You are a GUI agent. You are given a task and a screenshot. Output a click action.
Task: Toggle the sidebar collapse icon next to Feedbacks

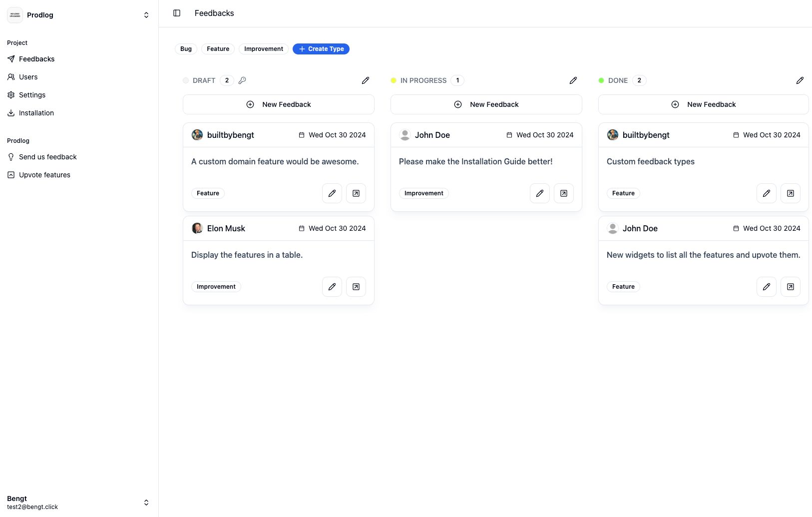pyautogui.click(x=177, y=13)
